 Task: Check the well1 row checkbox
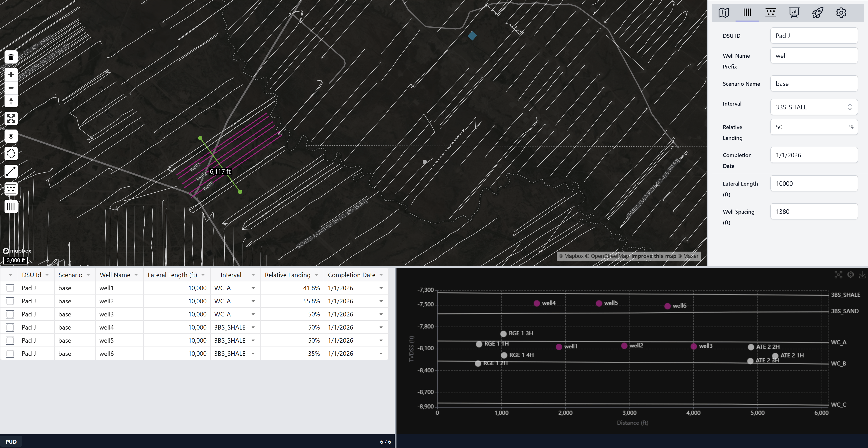pyautogui.click(x=10, y=288)
